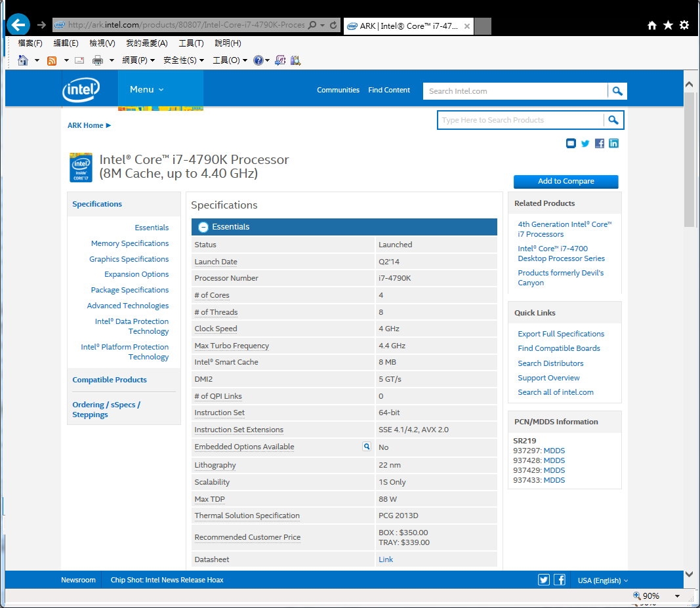Click the magnifier search icon in address bar
Image resolution: width=700 pixels, height=608 pixels.
[312, 25]
